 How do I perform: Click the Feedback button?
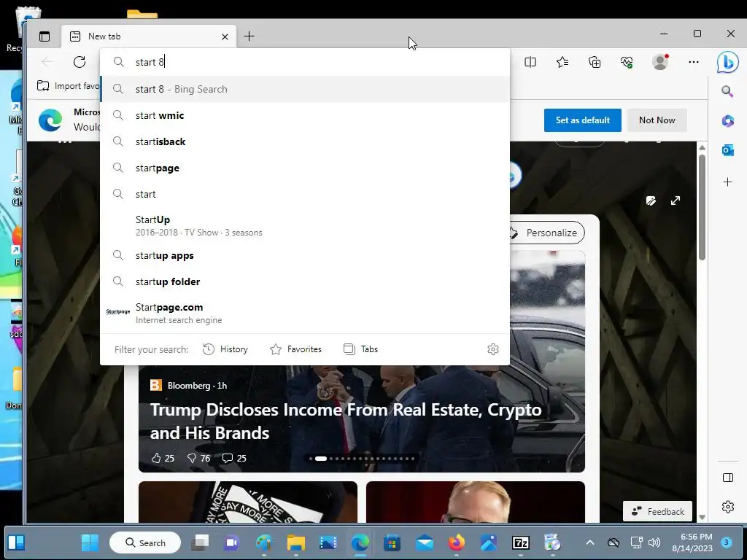657,511
